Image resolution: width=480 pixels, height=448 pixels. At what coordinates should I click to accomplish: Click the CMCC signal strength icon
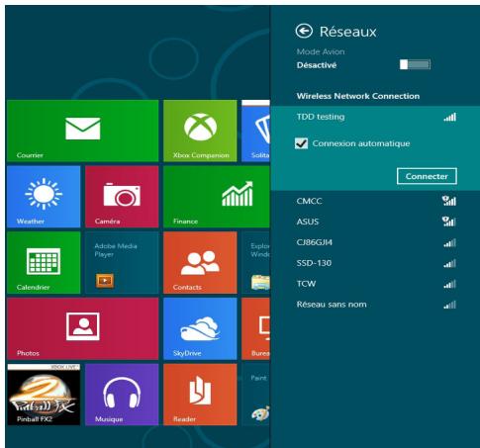coord(449,201)
